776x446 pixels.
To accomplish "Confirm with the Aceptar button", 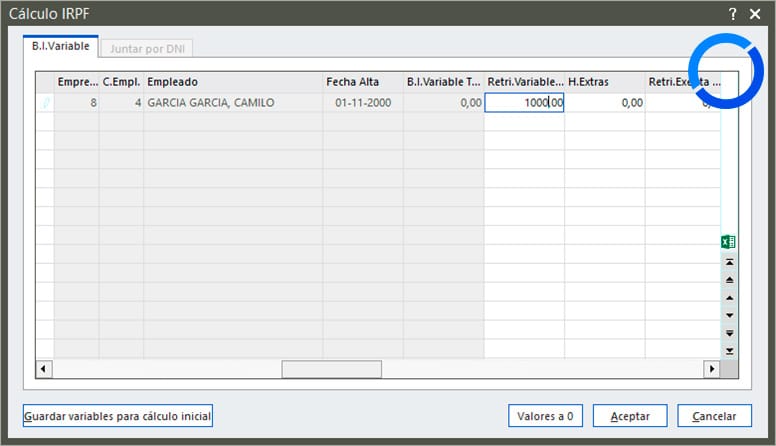I will (x=630, y=416).
